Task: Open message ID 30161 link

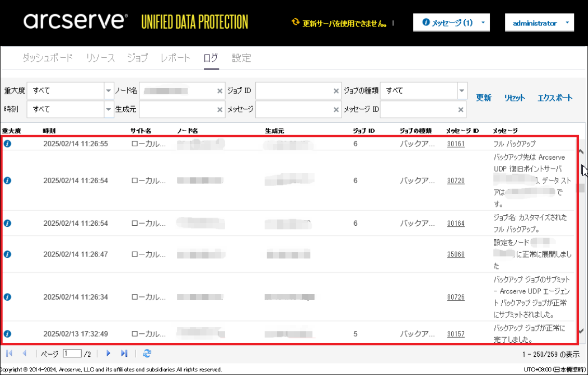Action: pyautogui.click(x=455, y=144)
